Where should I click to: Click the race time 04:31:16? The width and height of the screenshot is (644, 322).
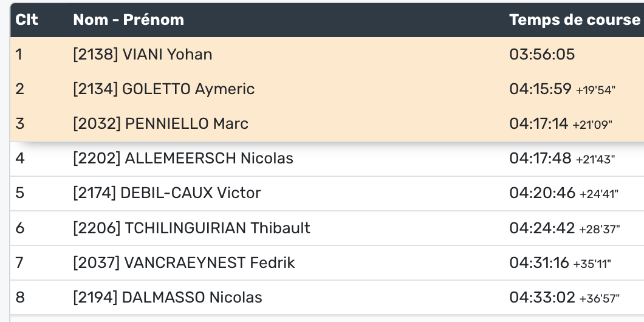pos(539,262)
